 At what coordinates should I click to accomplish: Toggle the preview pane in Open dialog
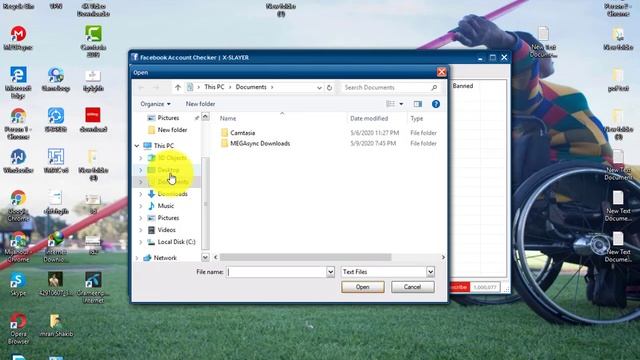[418, 104]
